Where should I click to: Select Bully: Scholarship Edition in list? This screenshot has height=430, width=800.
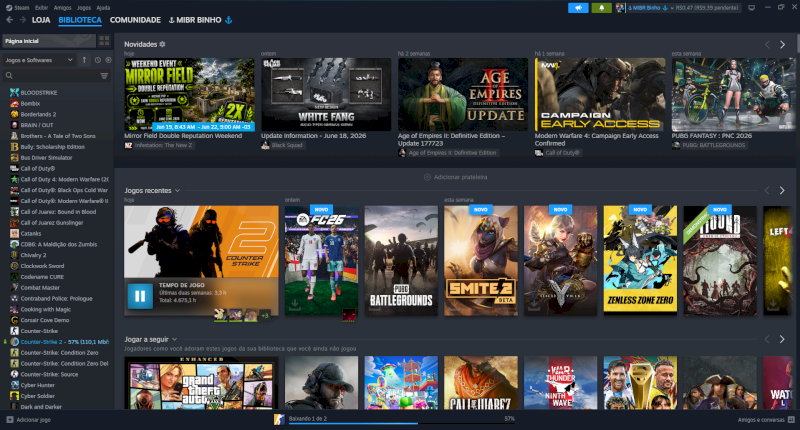click(53, 146)
